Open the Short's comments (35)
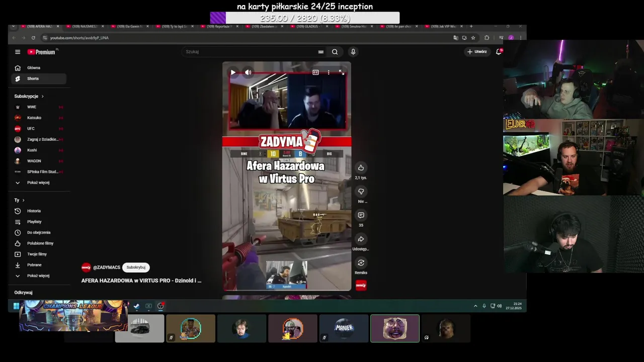Image resolution: width=644 pixels, height=362 pixels. click(x=361, y=215)
